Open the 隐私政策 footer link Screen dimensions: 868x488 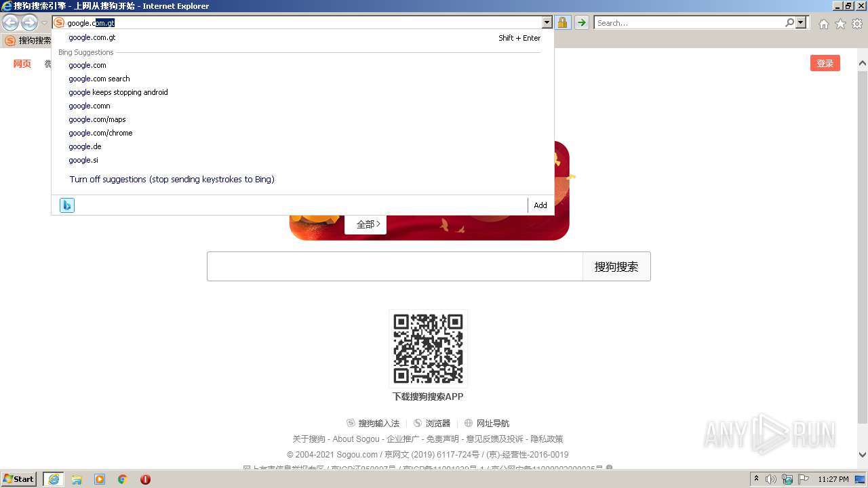click(547, 439)
